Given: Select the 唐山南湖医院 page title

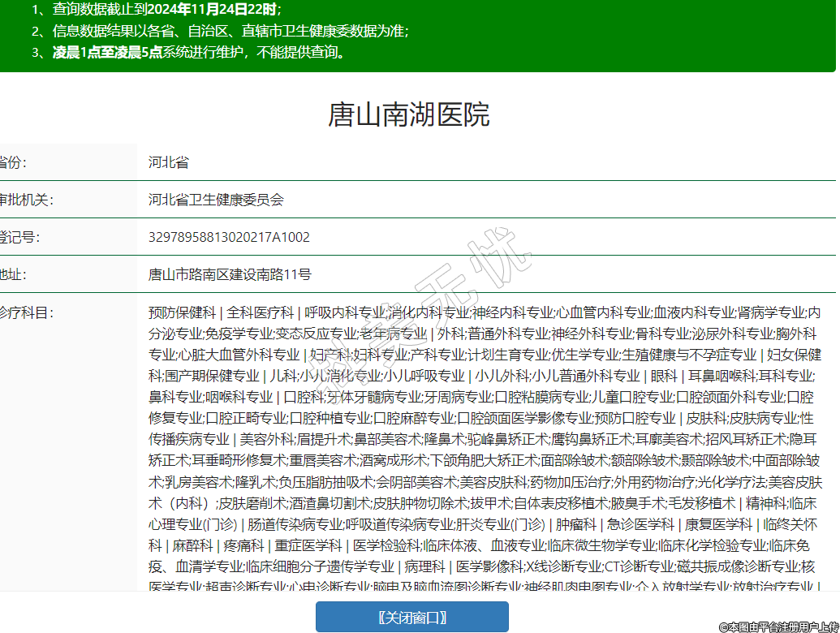Looking at the screenshot, I should 409,114.
